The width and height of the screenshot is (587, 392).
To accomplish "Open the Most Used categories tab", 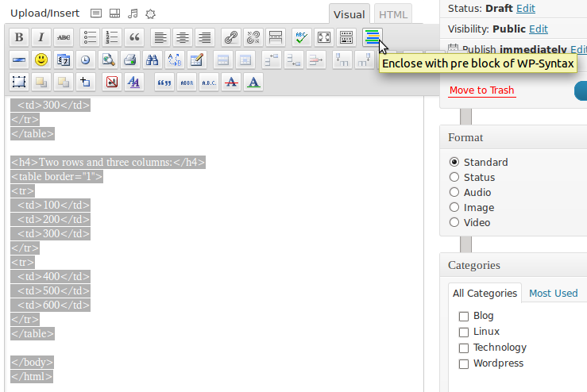I will point(553,293).
